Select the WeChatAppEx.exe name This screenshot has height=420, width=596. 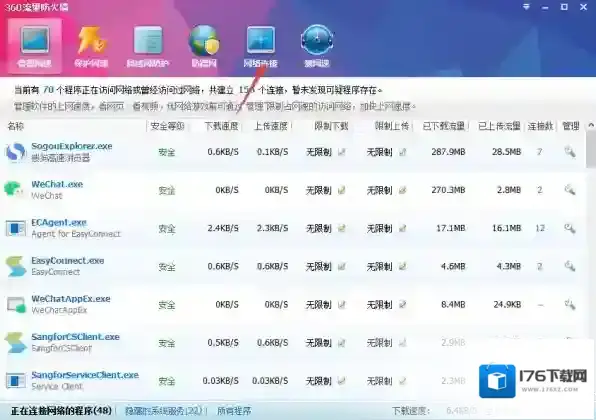coord(71,299)
